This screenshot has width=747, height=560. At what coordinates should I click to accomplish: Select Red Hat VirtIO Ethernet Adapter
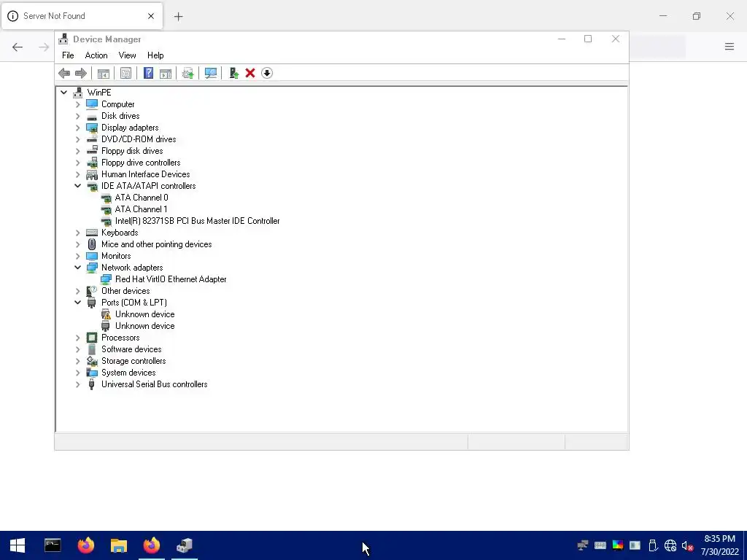pyautogui.click(x=171, y=279)
